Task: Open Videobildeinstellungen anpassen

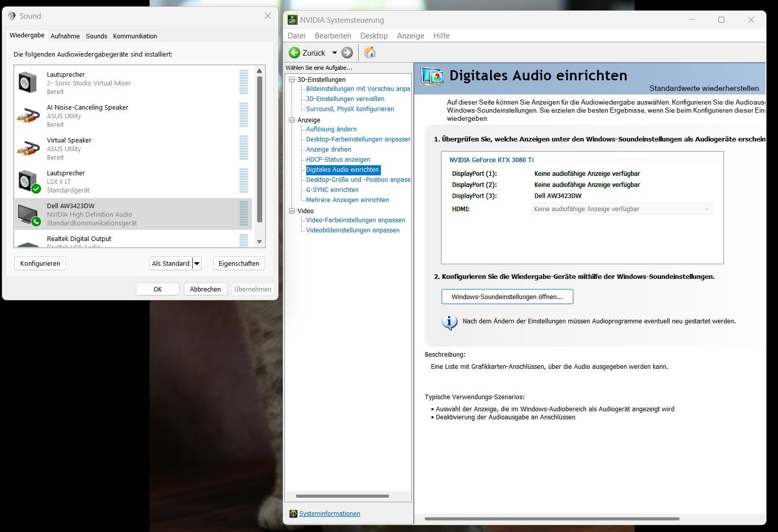Action: click(x=353, y=230)
